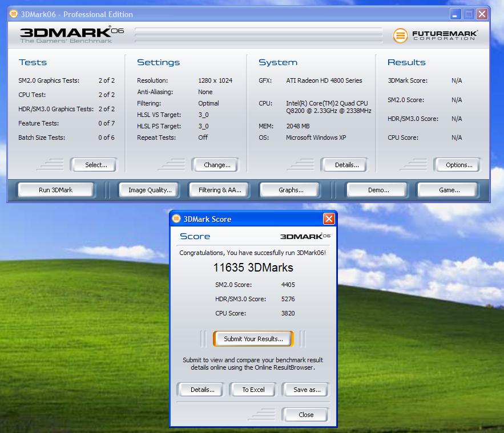Open the Filtering & AA... tool
Screen dimensions: 504x433
pos(220,190)
